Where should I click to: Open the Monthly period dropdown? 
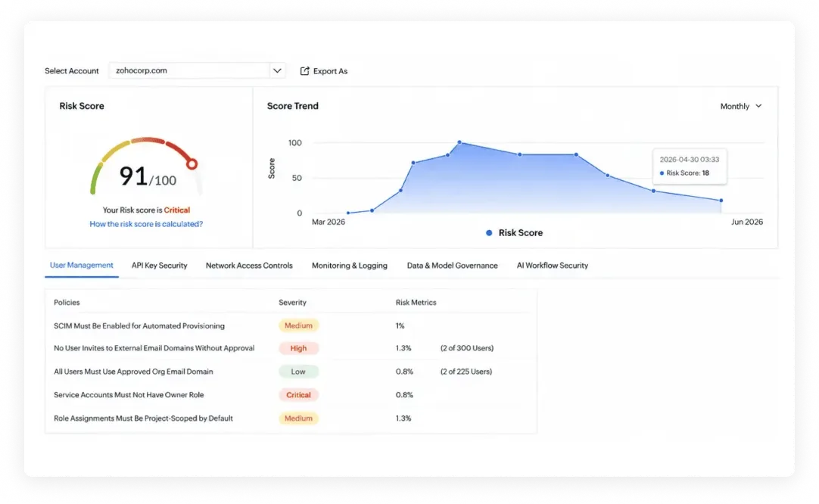740,106
